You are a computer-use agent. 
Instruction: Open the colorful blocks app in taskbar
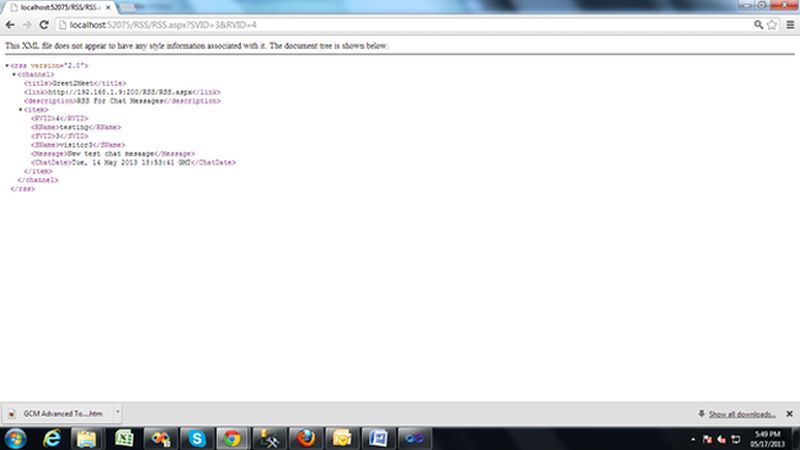pos(161,439)
